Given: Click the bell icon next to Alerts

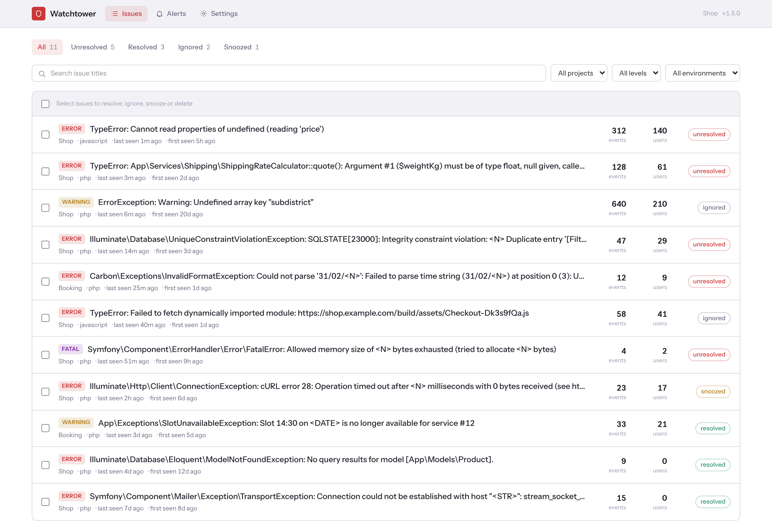Looking at the screenshot, I should coord(160,14).
